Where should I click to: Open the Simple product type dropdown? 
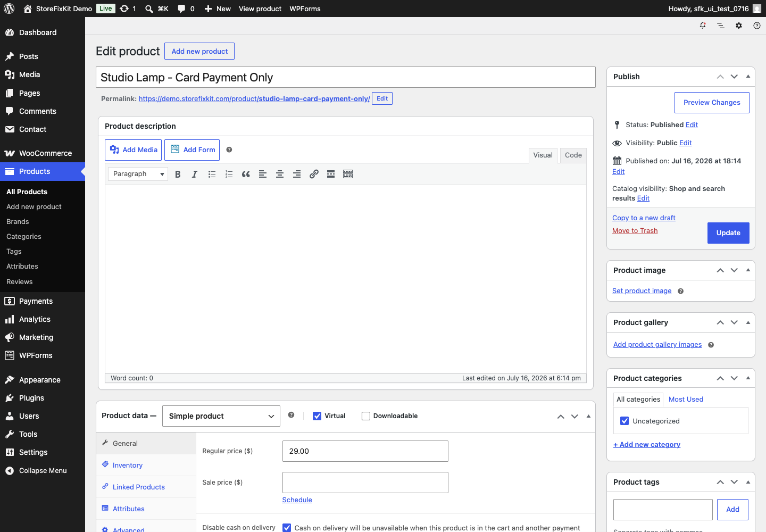pyautogui.click(x=221, y=416)
